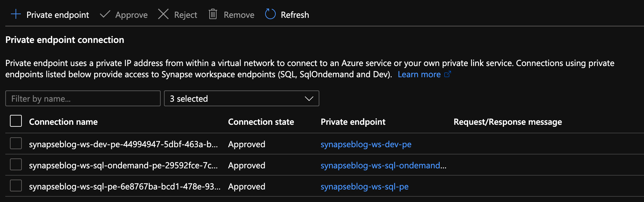The width and height of the screenshot is (644, 202).
Task: Open the synapseblog-ws-dev-pe private endpoint link
Action: click(366, 144)
